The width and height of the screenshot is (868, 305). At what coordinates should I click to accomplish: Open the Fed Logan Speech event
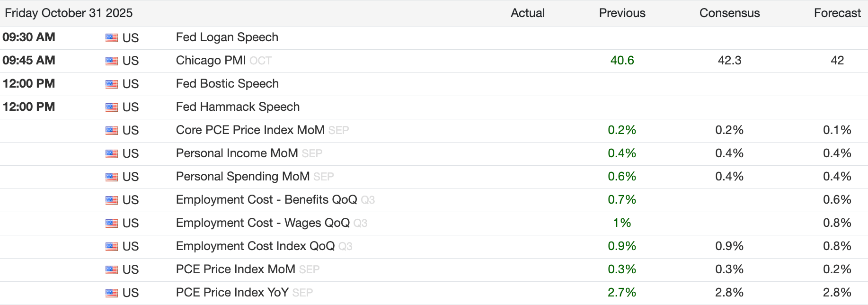click(227, 37)
